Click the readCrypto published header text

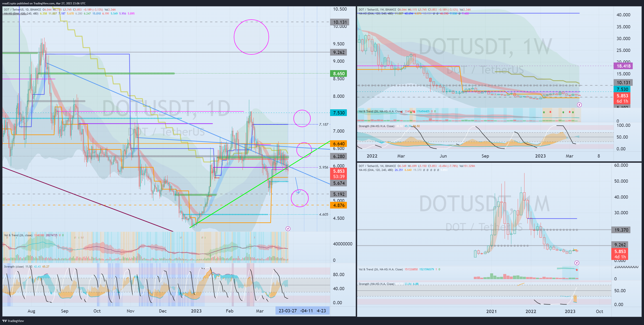tap(44, 3)
